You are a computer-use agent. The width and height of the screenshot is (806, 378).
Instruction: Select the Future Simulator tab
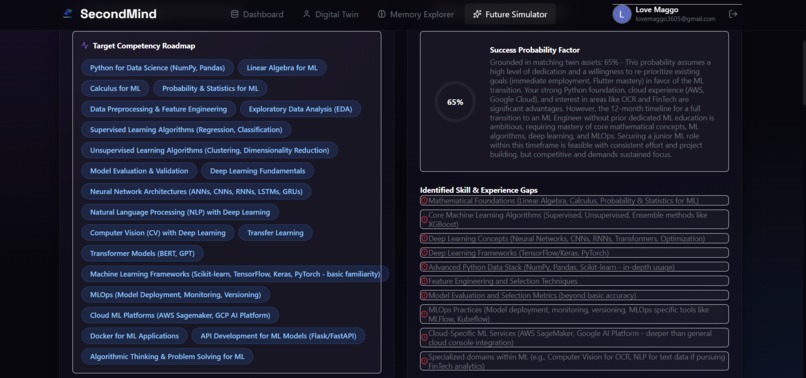click(510, 14)
